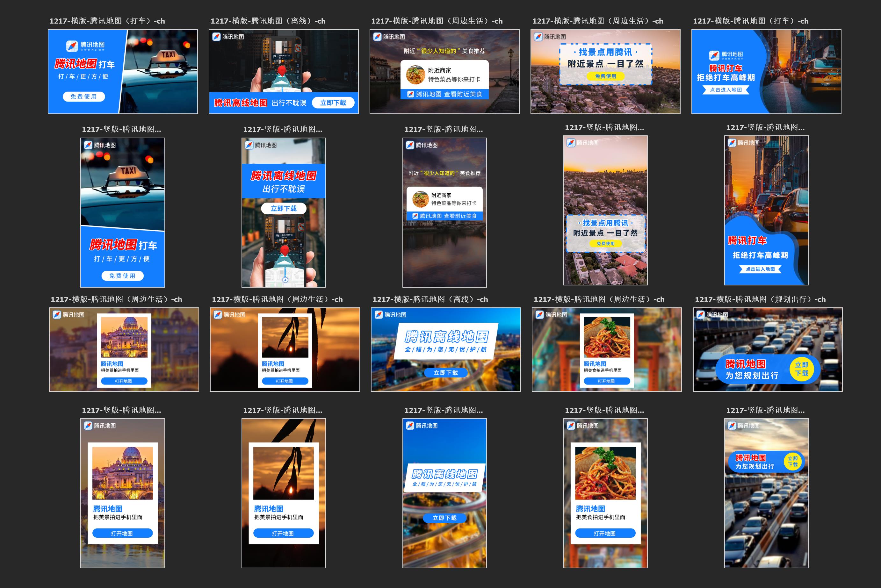Select the 周边生活 title above pasta banner
The image size is (881, 588).
point(599,299)
